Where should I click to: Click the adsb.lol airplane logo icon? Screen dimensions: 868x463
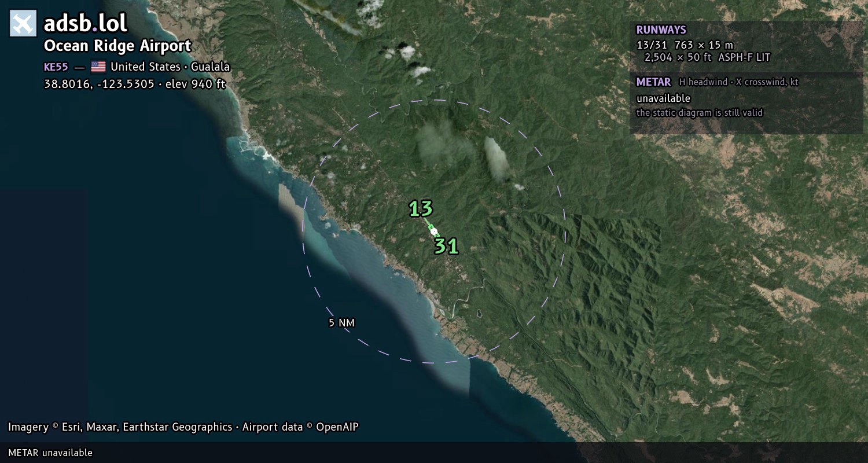pos(23,24)
